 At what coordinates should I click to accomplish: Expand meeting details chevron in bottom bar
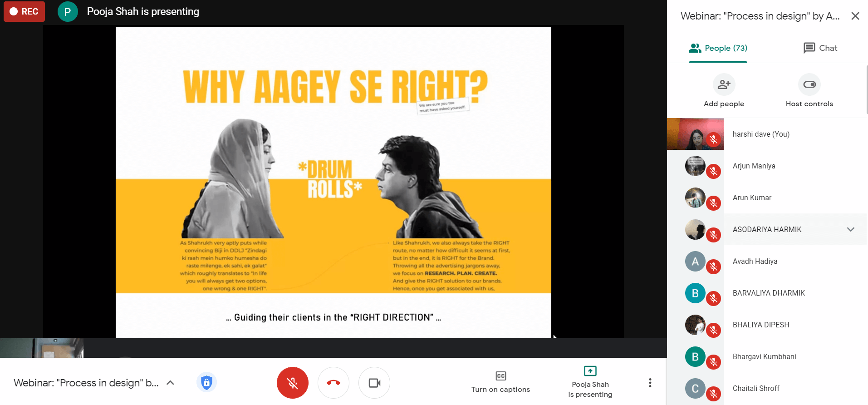point(171,383)
